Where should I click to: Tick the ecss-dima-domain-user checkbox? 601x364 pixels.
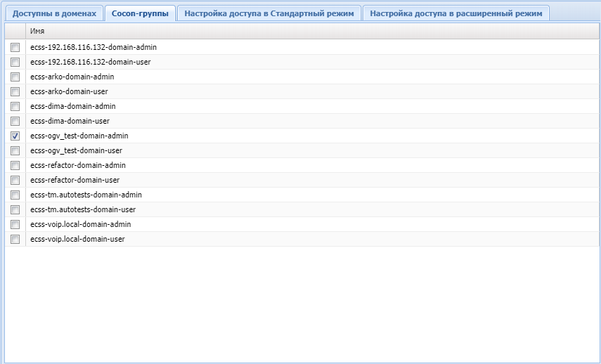[15, 121]
